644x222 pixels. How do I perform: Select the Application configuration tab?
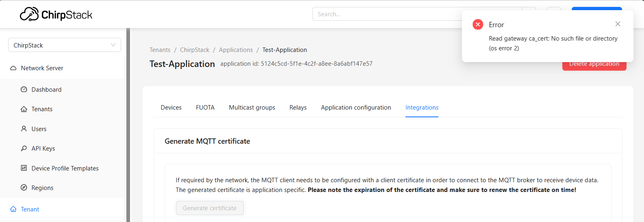tap(356, 108)
